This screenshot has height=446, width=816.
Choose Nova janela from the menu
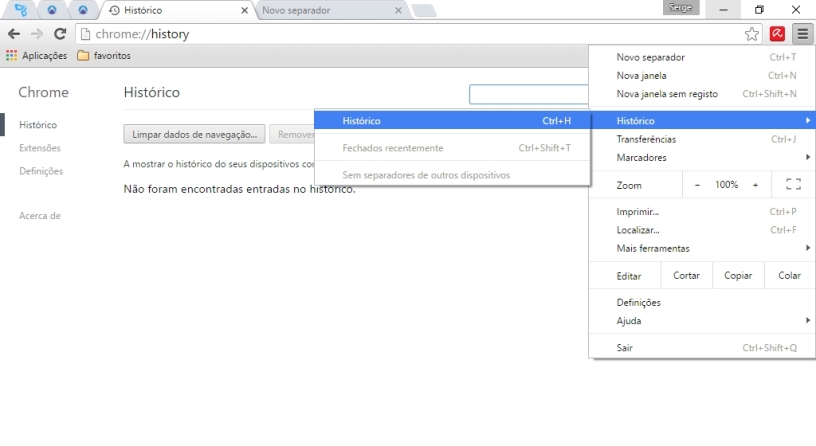(702, 75)
